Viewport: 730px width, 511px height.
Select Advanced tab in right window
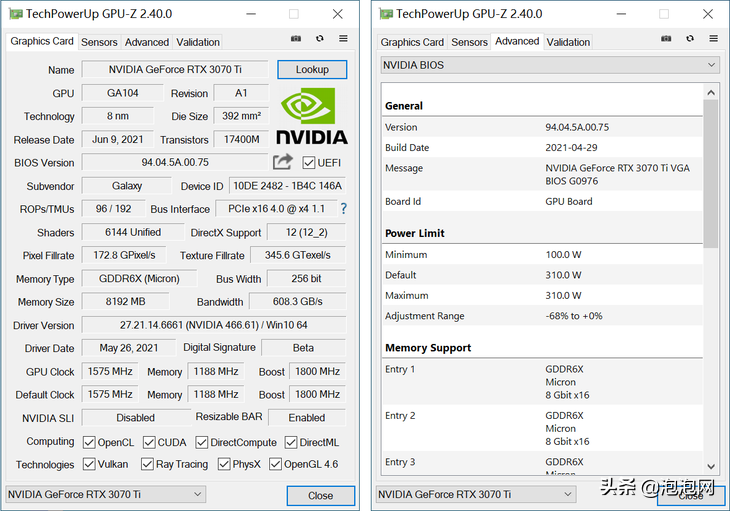coord(517,41)
